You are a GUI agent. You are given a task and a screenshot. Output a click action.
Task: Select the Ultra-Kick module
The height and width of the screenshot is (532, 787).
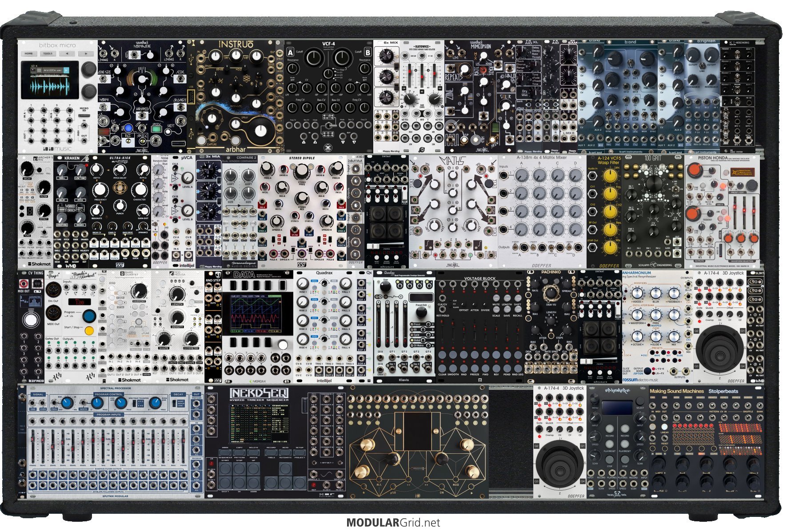(120, 212)
